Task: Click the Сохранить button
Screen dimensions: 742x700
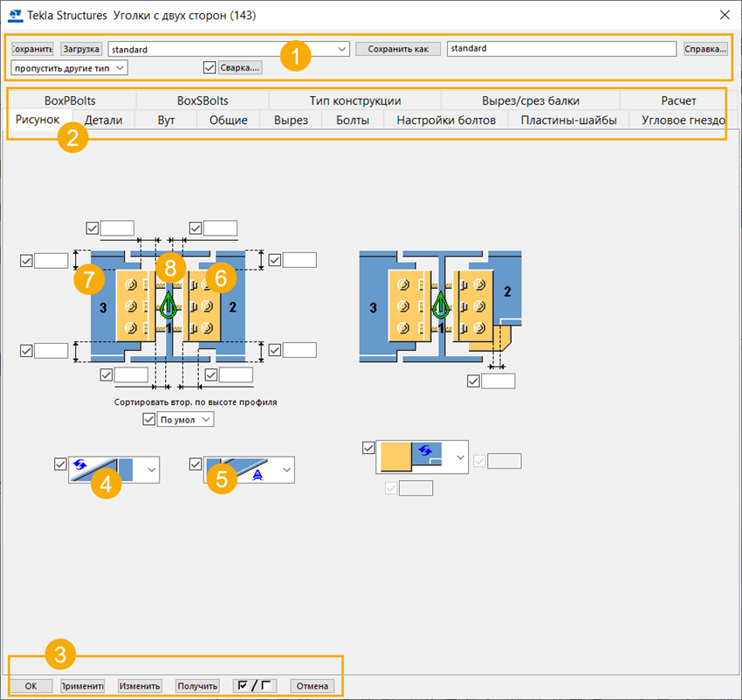Action: click(x=32, y=49)
